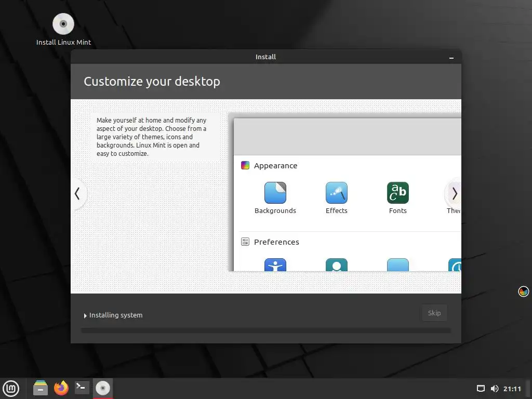Screen dimensions: 532x399
Task: Click the Account details icon under Preferences
Action: [336, 265]
